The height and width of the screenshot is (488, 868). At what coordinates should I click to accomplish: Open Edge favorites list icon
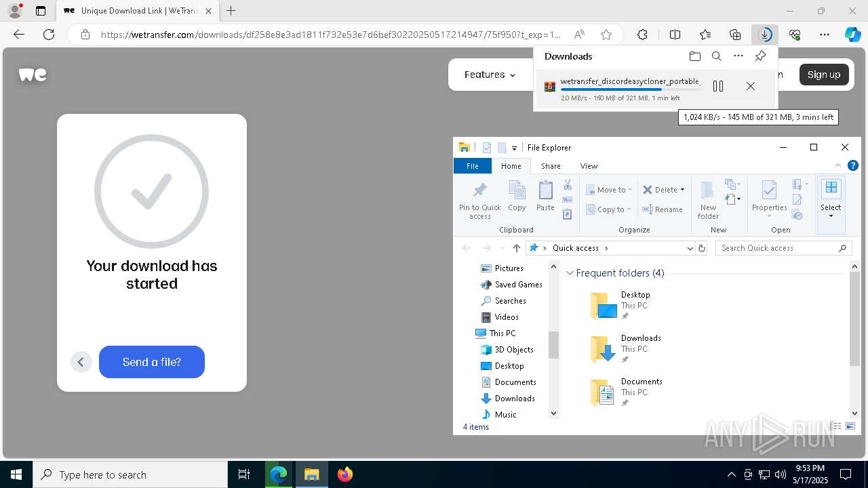705,35
